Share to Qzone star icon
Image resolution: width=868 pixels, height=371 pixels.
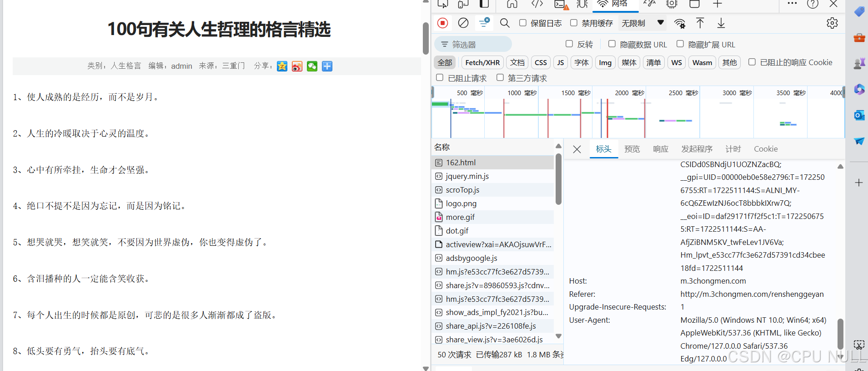coord(282,66)
